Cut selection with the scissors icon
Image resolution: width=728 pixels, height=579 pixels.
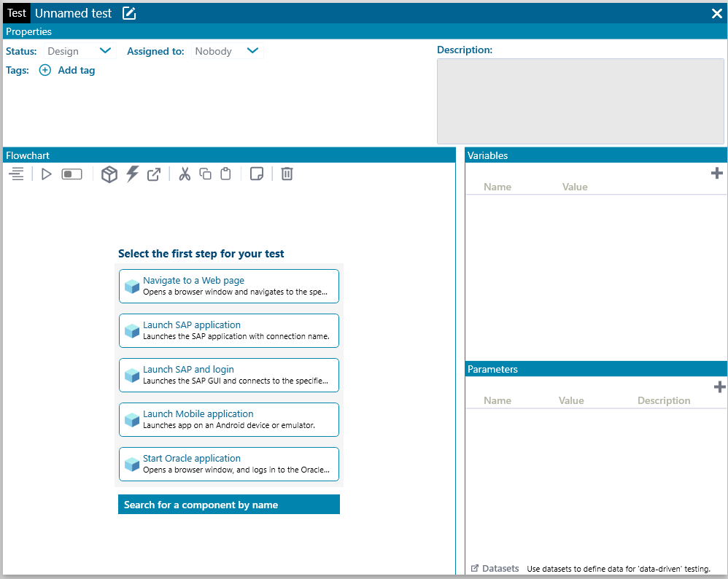click(x=185, y=174)
